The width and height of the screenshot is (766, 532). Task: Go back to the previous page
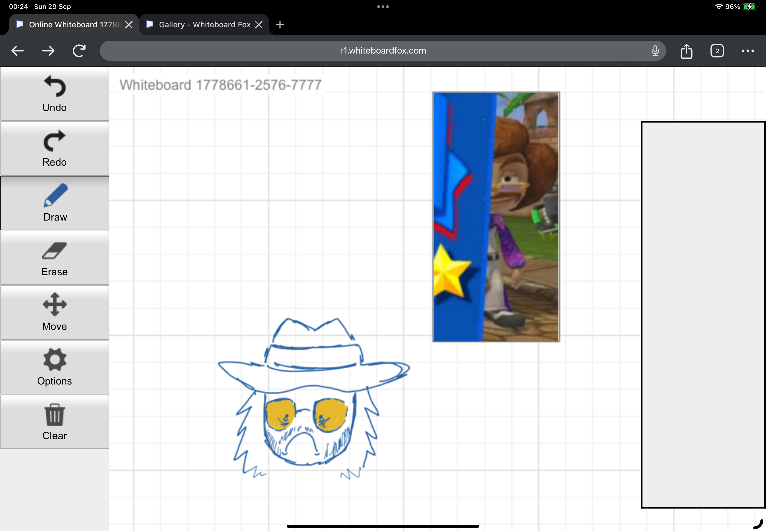pos(18,51)
